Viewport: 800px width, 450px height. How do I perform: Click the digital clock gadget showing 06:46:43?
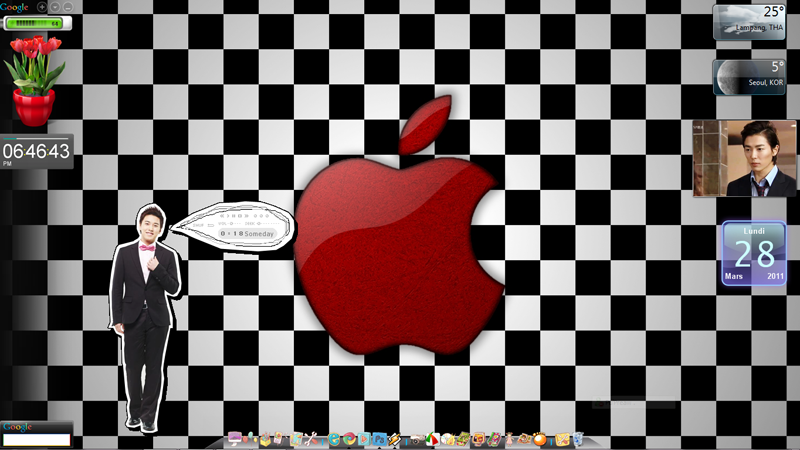coord(37,152)
